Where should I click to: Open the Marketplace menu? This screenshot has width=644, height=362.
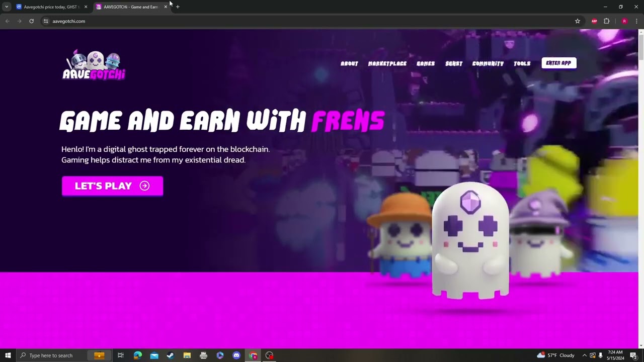coord(387,63)
